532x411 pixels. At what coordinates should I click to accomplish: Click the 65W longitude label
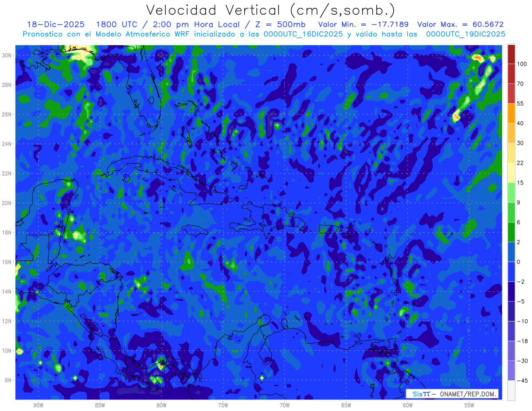346,405
